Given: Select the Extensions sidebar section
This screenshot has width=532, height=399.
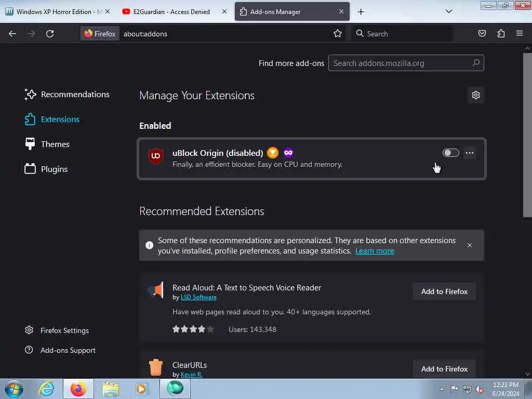Looking at the screenshot, I should tap(52, 119).
